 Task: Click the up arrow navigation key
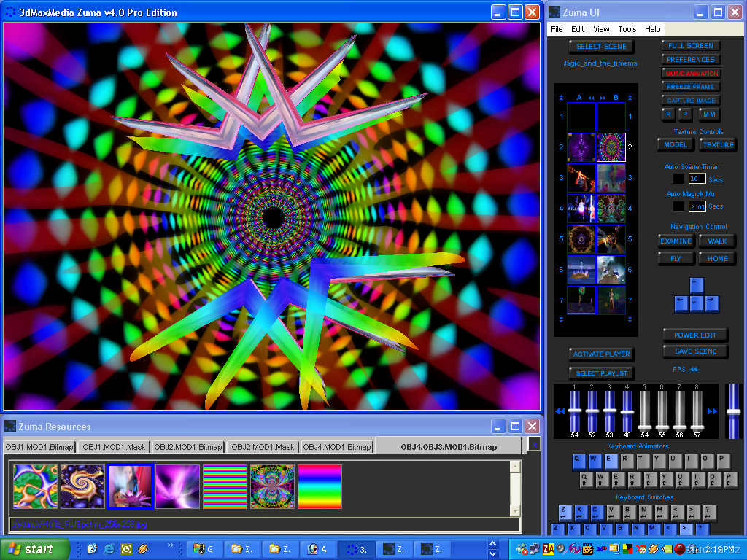click(x=697, y=285)
